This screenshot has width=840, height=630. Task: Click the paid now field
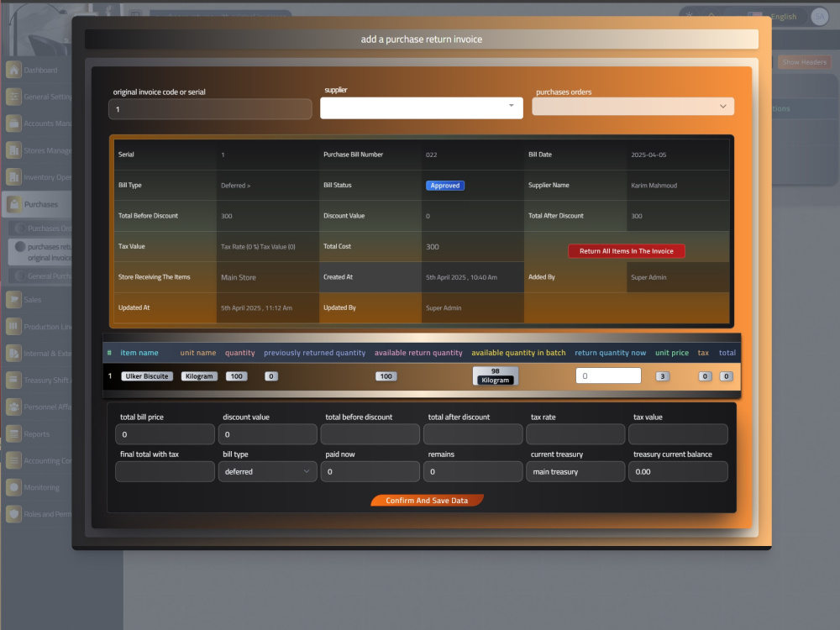(370, 471)
